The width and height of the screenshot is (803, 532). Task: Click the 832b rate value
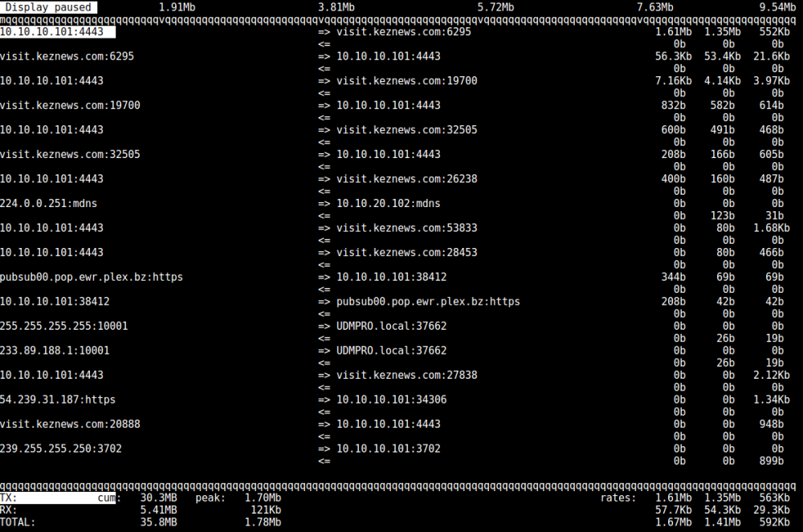674,105
